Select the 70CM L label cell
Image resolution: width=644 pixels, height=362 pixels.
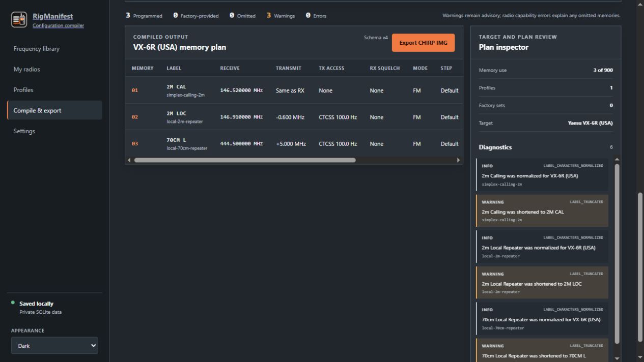pyautogui.click(x=176, y=140)
